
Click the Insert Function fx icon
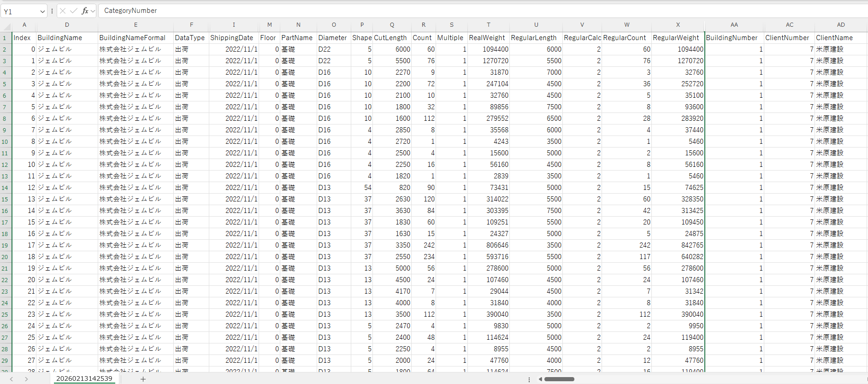(85, 11)
